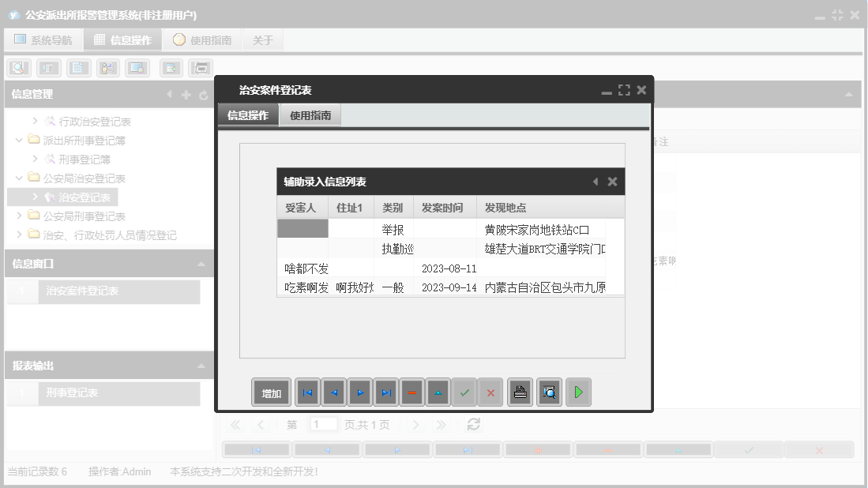The height and width of the screenshot is (488, 868).
Task: Click the 增加 (add) button in the dialog
Action: coord(271,392)
